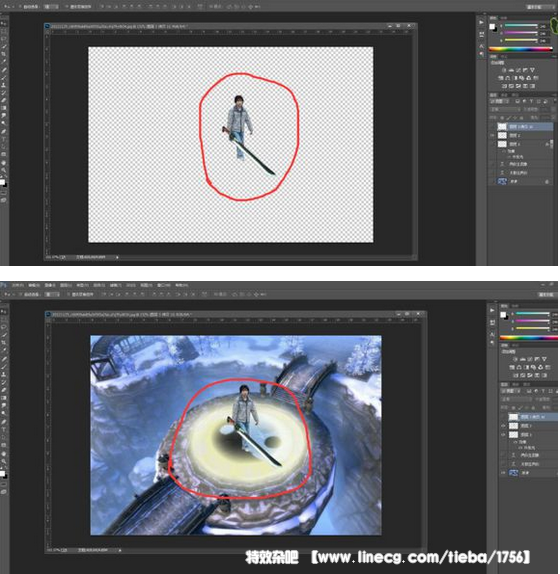
Task: Toggle 显示变换控件 checkbox in transparent-canvas window
Action: 67,7
